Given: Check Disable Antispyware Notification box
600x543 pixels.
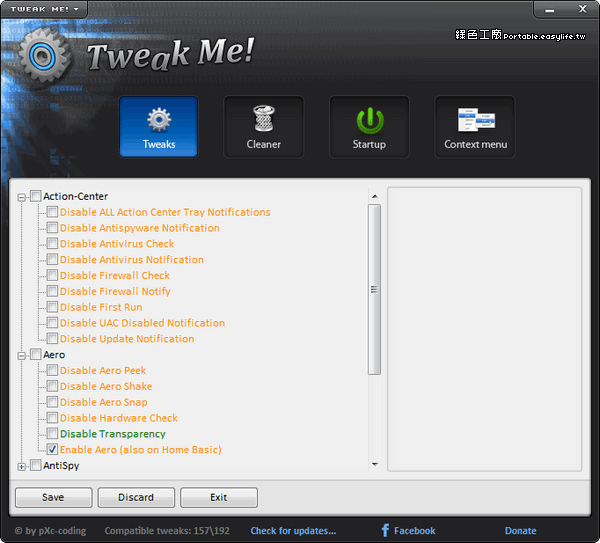Looking at the screenshot, I should (x=52, y=228).
